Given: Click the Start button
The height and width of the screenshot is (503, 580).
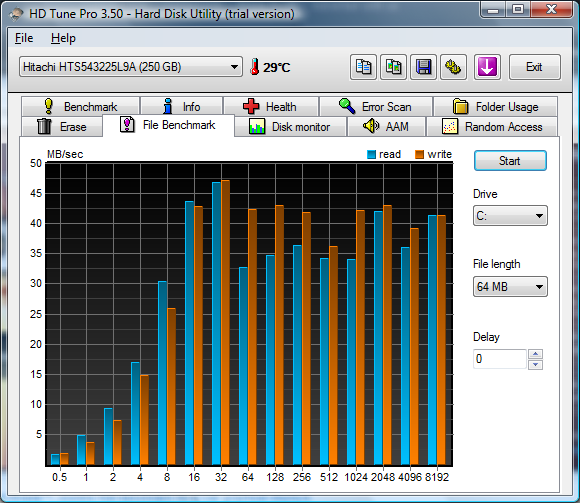Looking at the screenshot, I should click(x=510, y=161).
